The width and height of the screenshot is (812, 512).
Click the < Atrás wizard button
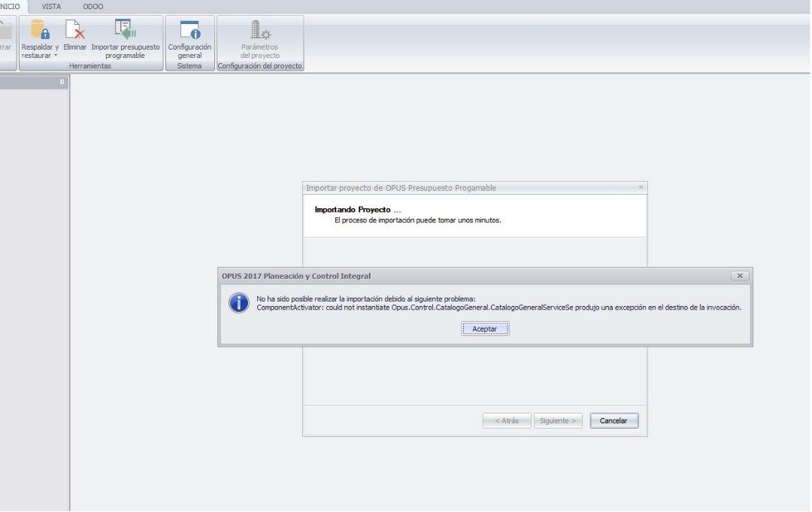tap(507, 421)
